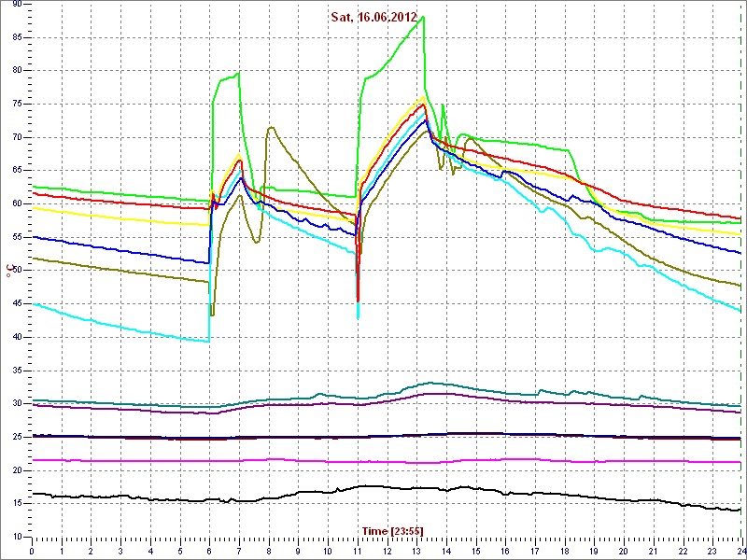747x560 pixels.
Task: Click hour '11' on the time axis
Action: [x=358, y=551]
